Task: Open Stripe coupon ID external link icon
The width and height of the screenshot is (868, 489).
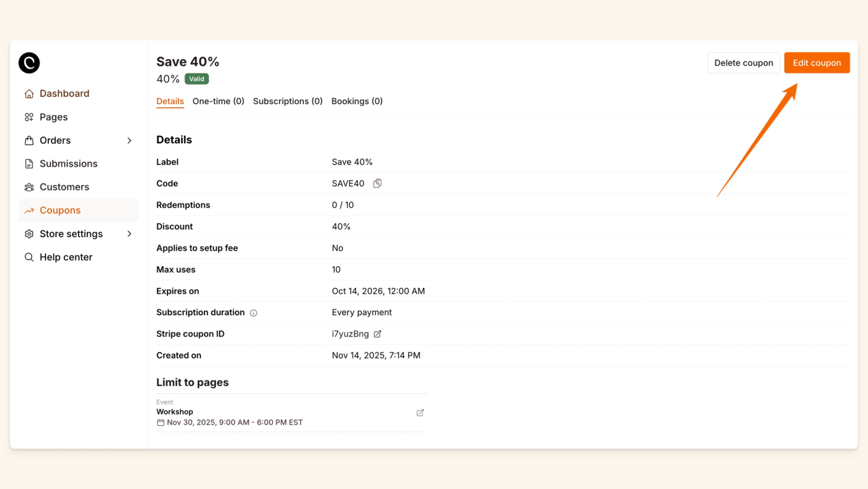Action: [x=378, y=334]
